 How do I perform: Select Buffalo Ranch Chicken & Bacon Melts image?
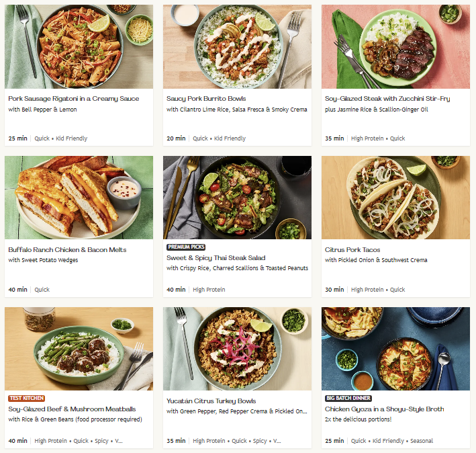[79, 198]
